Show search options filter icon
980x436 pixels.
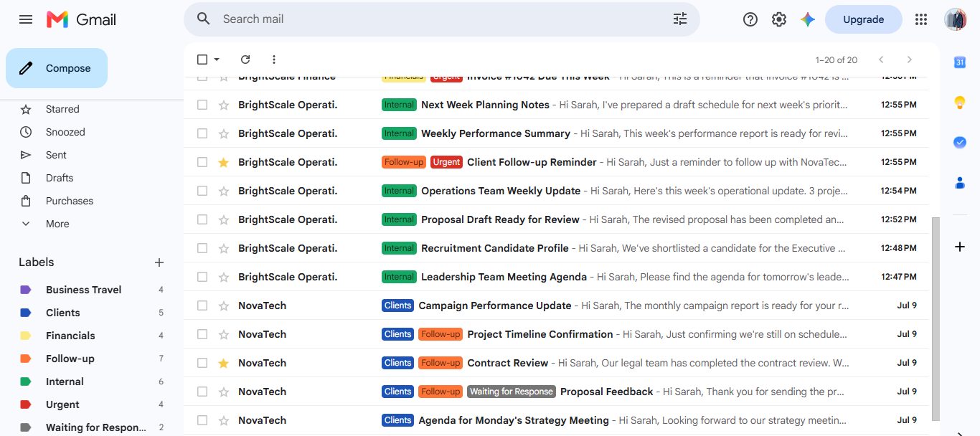point(680,19)
